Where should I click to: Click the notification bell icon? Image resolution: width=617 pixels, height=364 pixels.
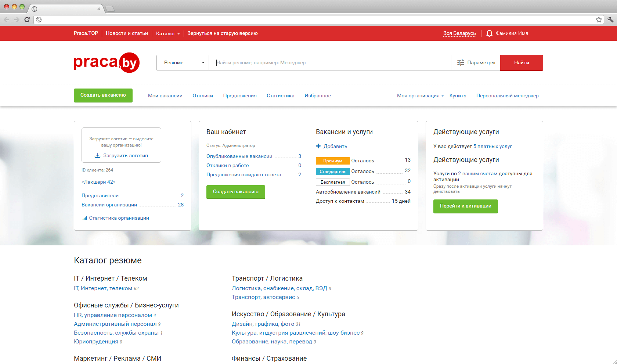[x=489, y=33]
